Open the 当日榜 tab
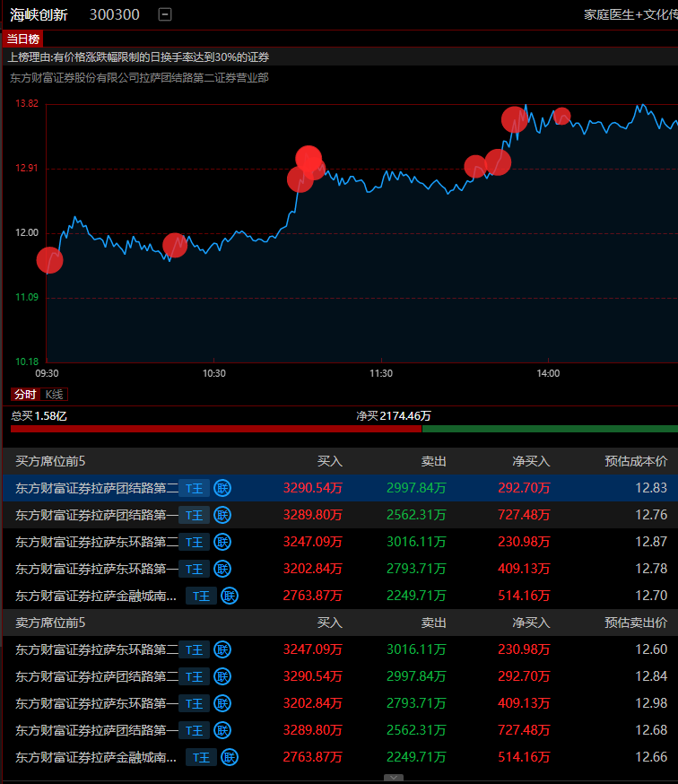Screen dimensions: 678x784 click(22, 39)
